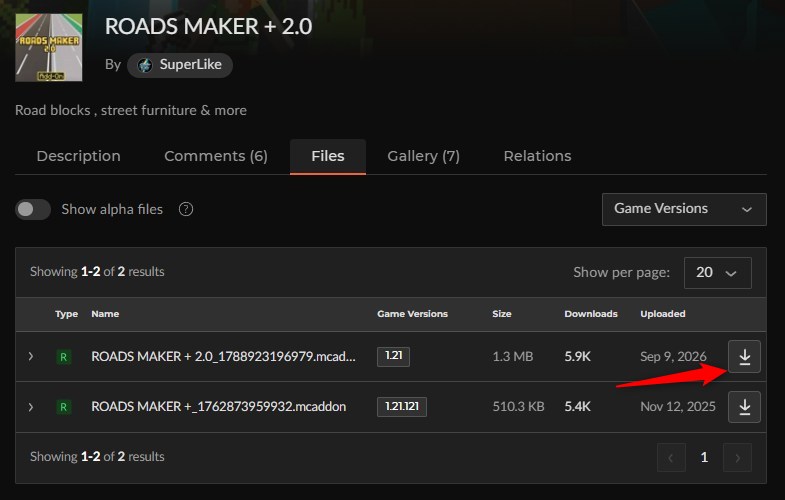785x500 pixels.
Task: Download the ROADS MAKER +_1762873959932 file
Action: click(x=744, y=406)
